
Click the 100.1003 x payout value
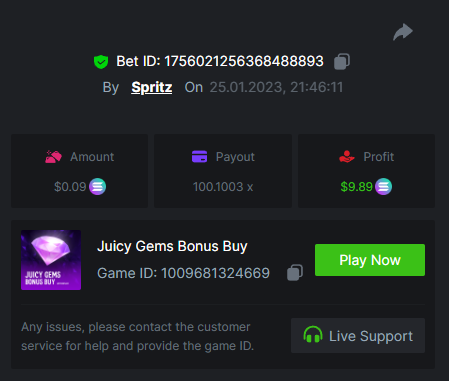click(223, 187)
